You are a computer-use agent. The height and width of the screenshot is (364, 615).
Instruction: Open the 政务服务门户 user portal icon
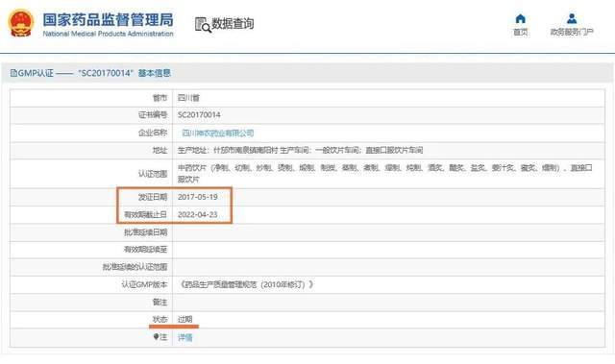click(x=572, y=18)
